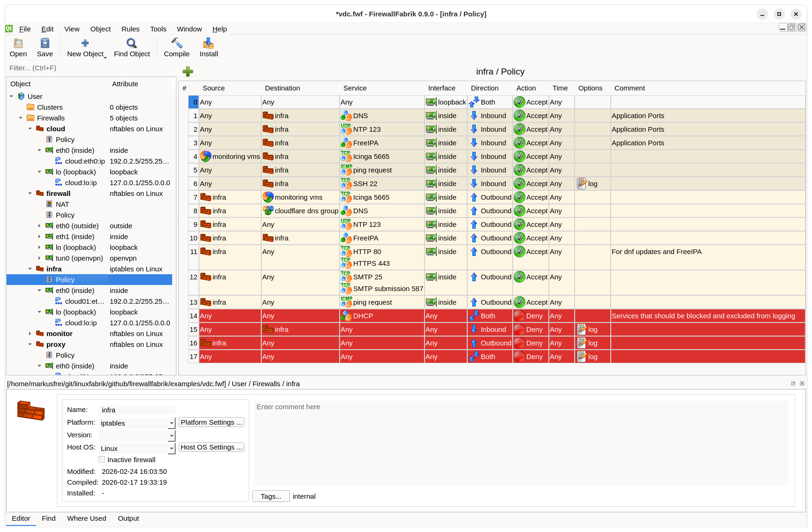Click the Deny action icon in rule 14

519,316
